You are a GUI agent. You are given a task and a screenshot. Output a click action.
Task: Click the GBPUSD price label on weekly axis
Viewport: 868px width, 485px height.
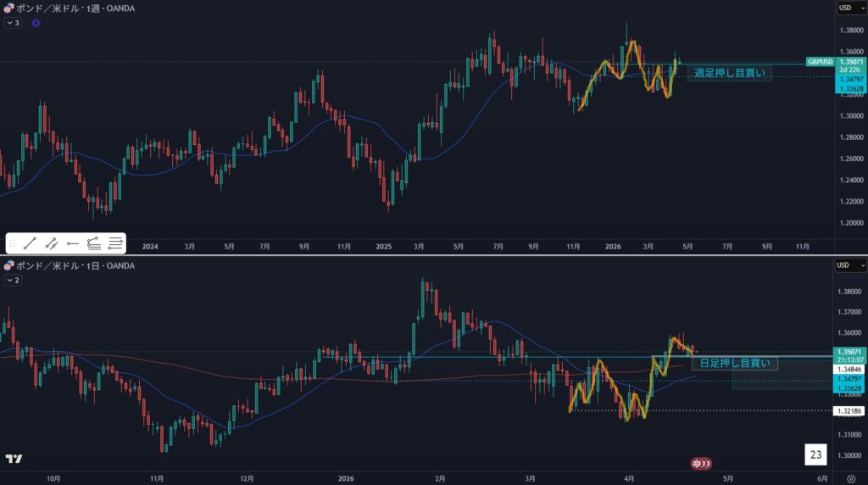pyautogui.click(x=820, y=62)
